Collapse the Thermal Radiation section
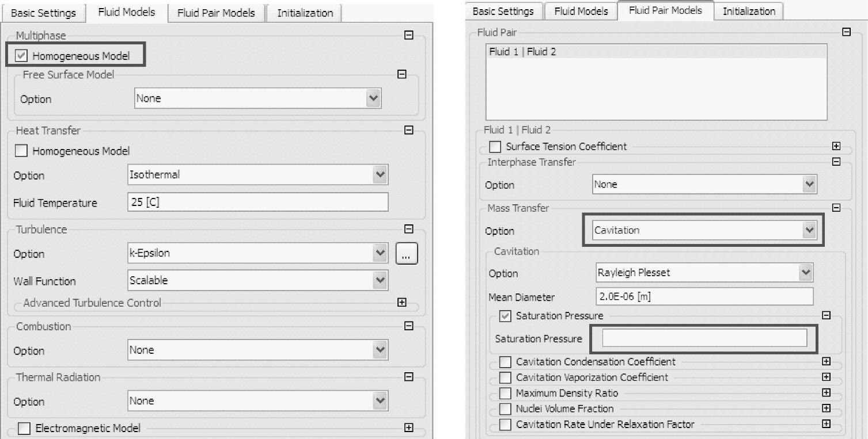Screen dimensions: 868x439 pos(409,377)
